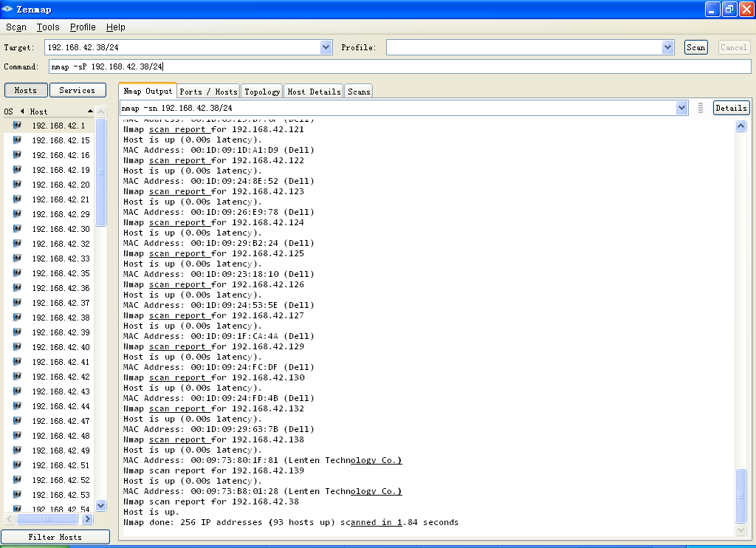Click the OS icon next to 192.168.42.16
This screenshot has height=548, width=756.
click(x=17, y=155)
